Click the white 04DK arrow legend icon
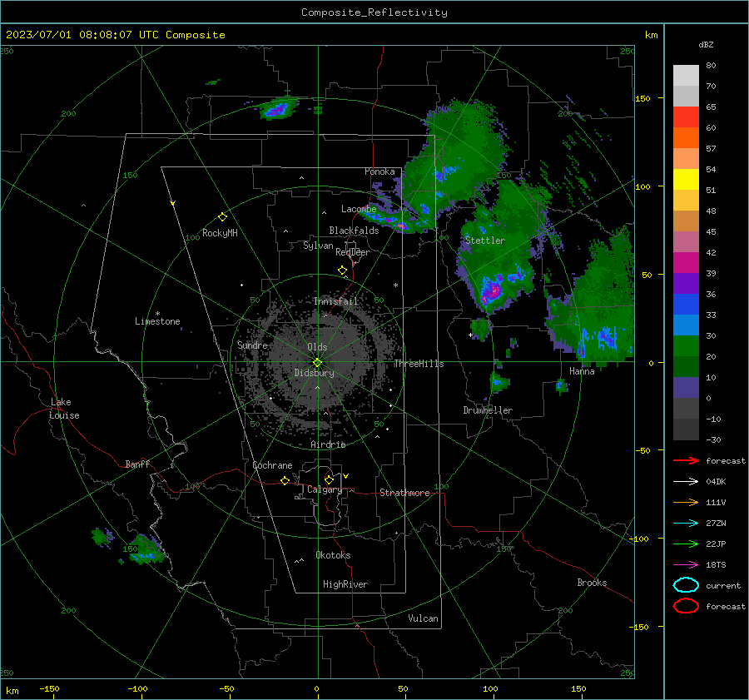Screen dimensions: 749x700 click(x=686, y=481)
